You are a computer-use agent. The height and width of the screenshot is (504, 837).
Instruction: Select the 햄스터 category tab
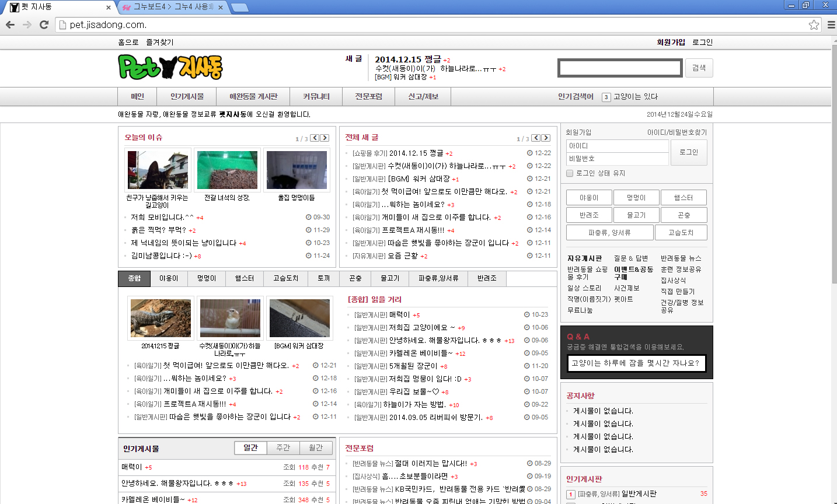point(244,279)
